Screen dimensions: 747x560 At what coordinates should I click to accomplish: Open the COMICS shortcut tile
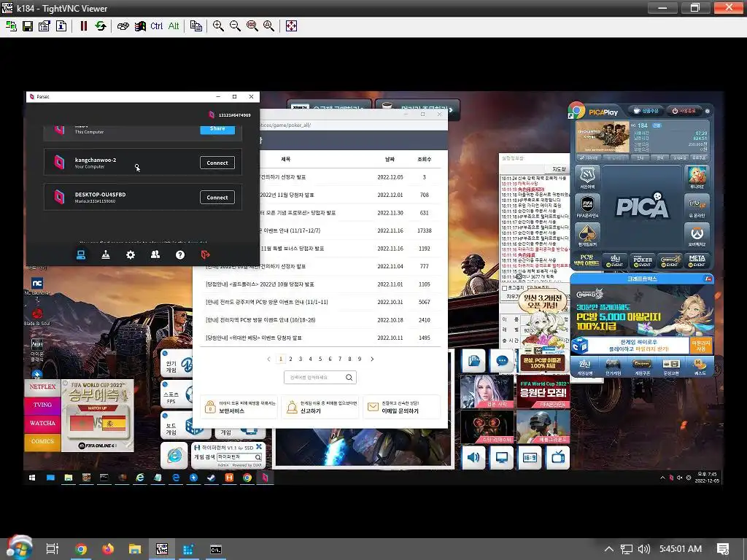43,442
